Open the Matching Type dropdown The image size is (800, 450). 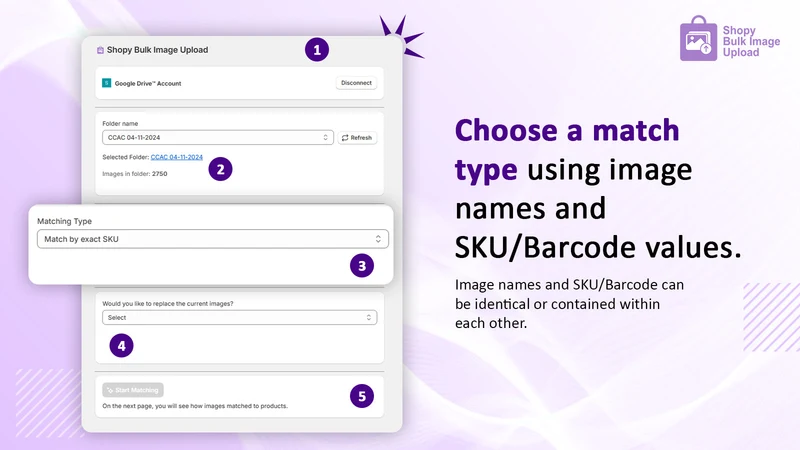coord(213,239)
